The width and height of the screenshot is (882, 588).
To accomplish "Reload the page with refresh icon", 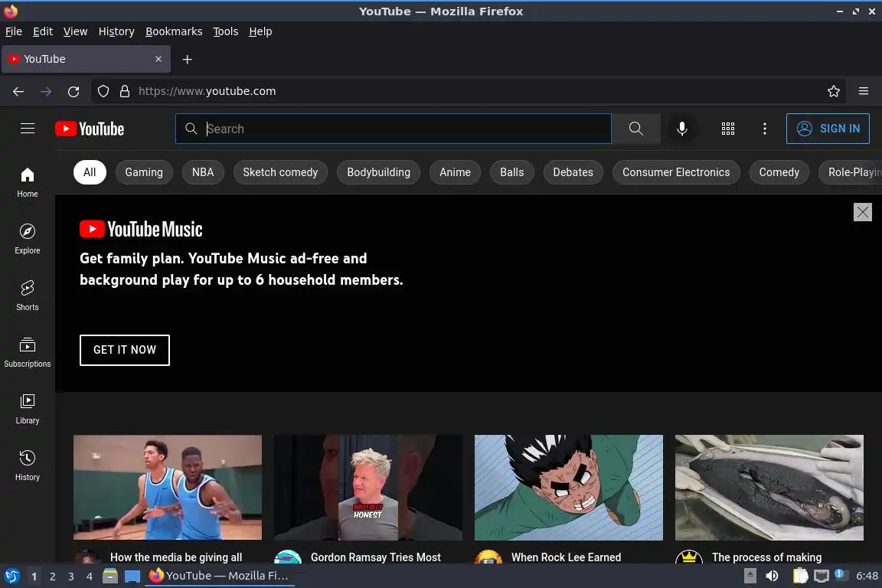I will (73, 91).
